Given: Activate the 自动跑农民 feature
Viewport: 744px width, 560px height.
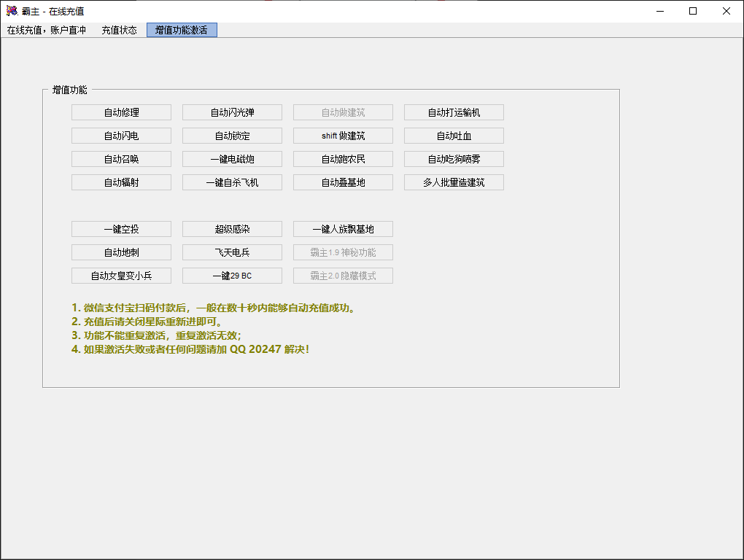Looking at the screenshot, I should point(343,159).
